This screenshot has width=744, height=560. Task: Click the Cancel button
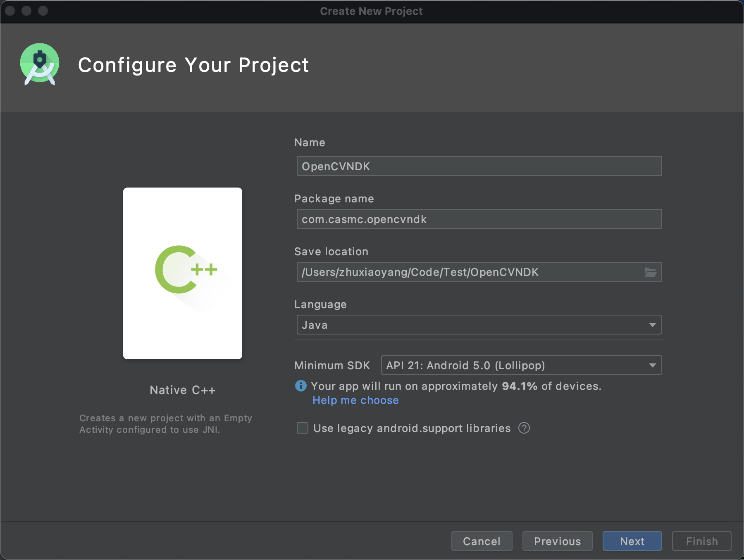point(482,541)
